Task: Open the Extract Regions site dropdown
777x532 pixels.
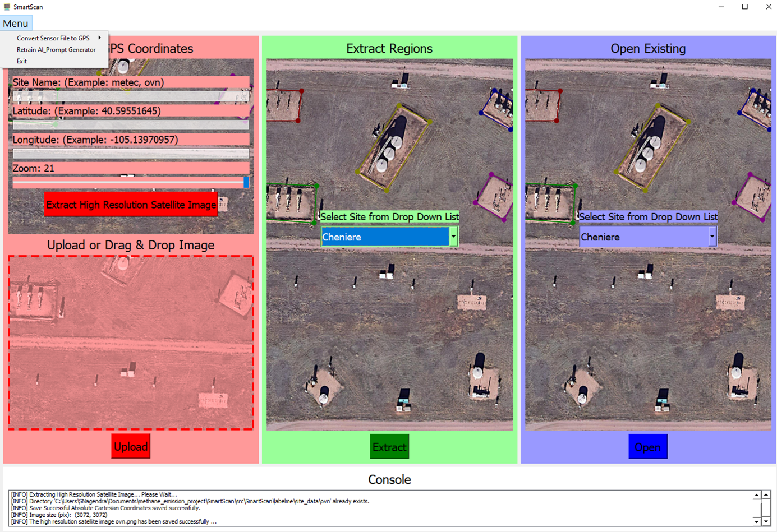Action: [453, 237]
